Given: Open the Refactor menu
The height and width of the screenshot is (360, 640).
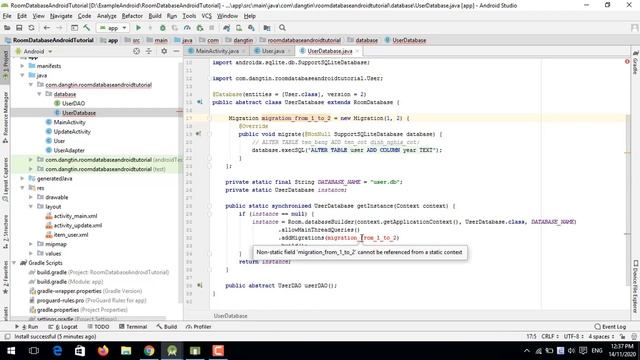Looking at the screenshot, I should (x=132, y=16).
